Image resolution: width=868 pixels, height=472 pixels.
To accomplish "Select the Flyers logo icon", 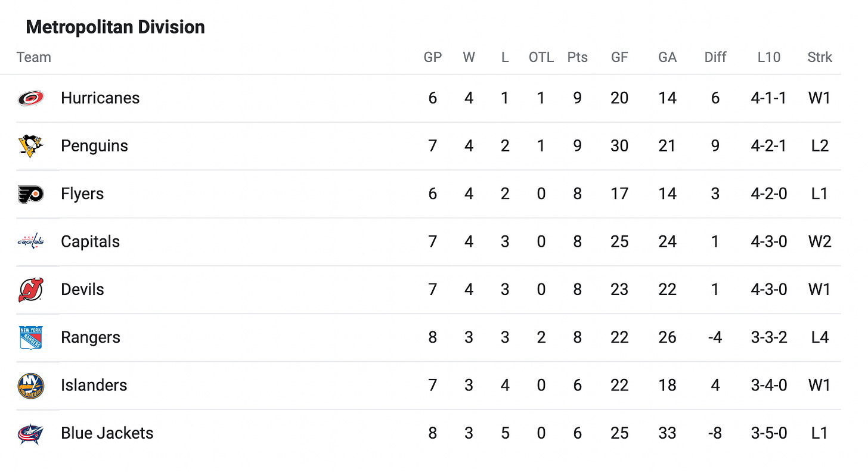I will click(30, 194).
